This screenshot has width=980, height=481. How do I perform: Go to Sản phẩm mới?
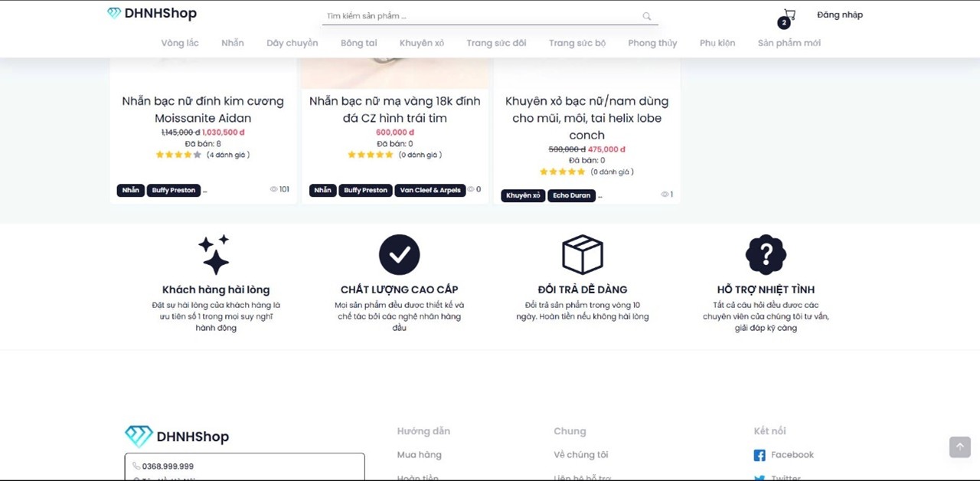tap(789, 43)
